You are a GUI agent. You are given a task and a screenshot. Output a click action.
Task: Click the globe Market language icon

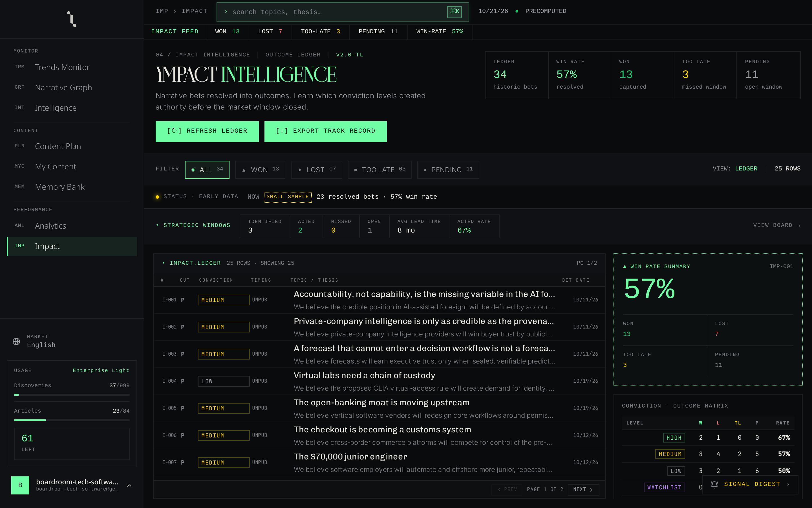tap(16, 341)
